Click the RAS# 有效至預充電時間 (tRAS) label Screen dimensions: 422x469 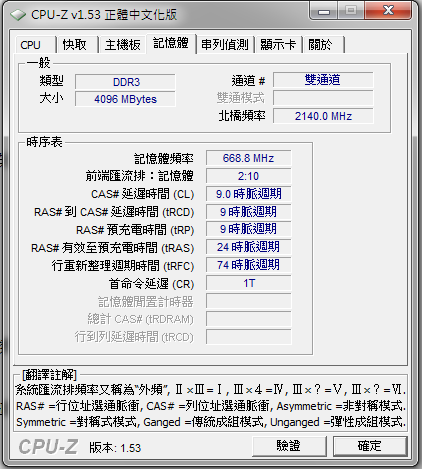coord(112,248)
